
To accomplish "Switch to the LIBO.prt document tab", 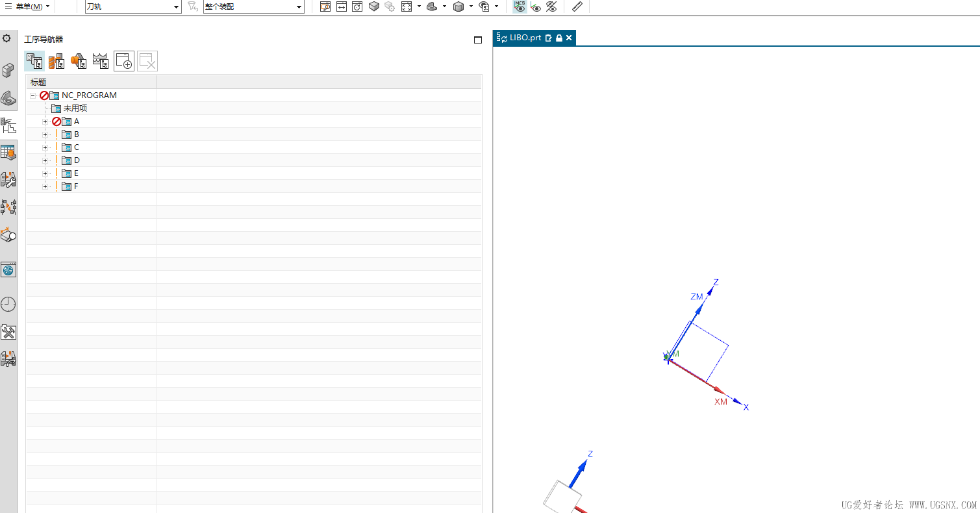I will (525, 38).
